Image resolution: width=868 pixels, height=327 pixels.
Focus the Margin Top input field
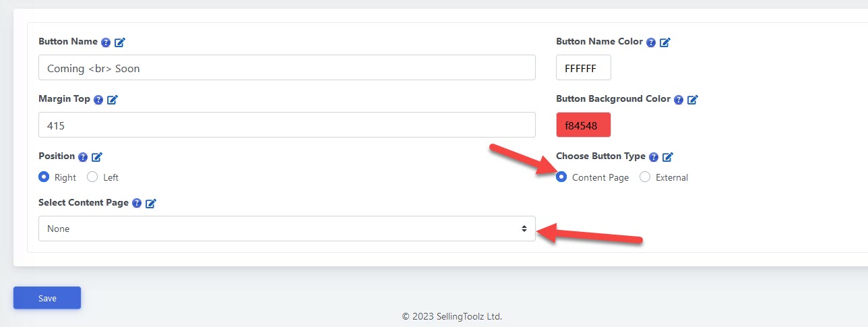tap(286, 125)
